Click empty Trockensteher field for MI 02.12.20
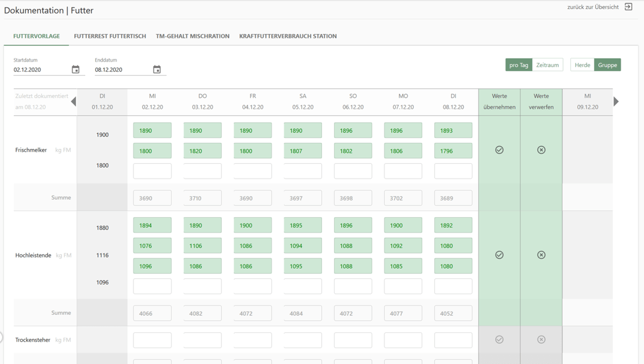The height and width of the screenshot is (364, 644). coord(152,340)
